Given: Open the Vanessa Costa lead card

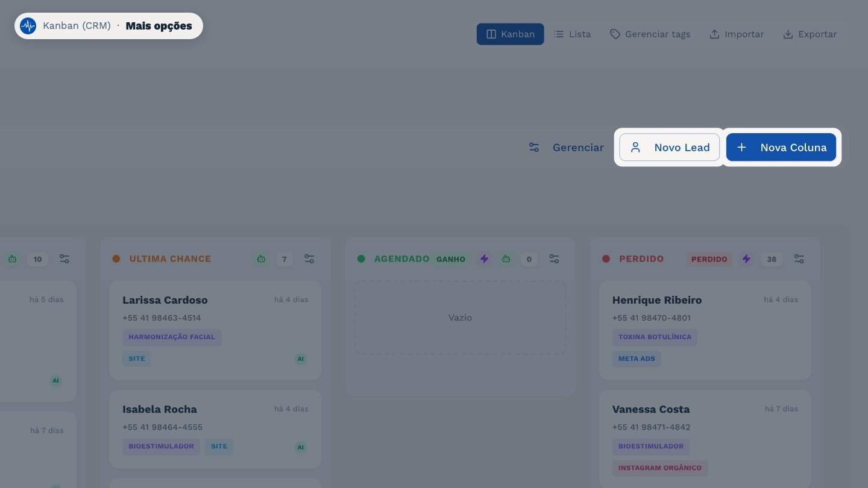Looking at the screenshot, I should pos(705,439).
